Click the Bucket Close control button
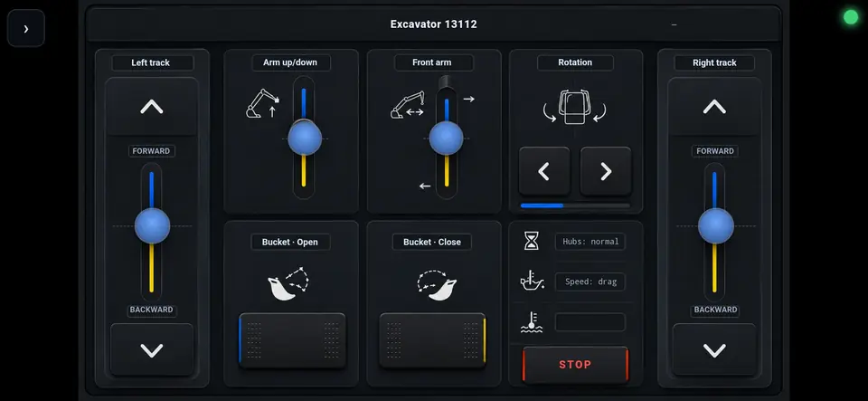The width and height of the screenshot is (868, 401). click(432, 340)
